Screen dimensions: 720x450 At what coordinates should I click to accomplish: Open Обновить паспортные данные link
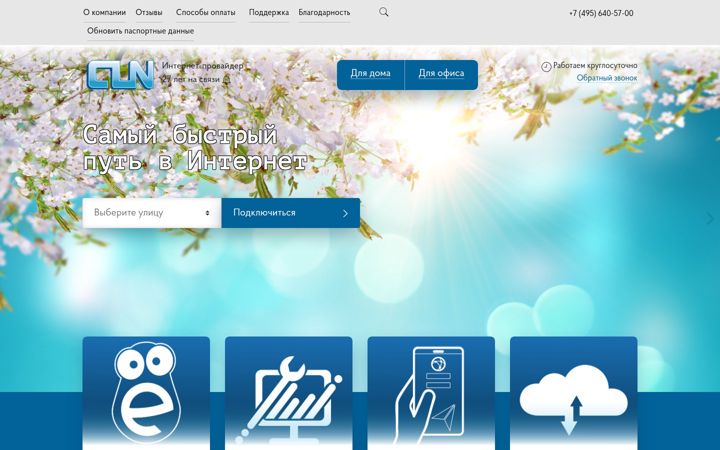141,31
